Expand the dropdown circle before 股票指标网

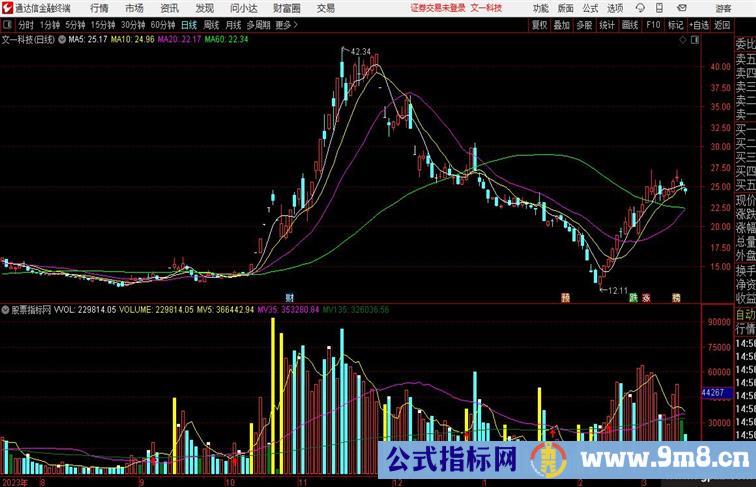pos(5,310)
